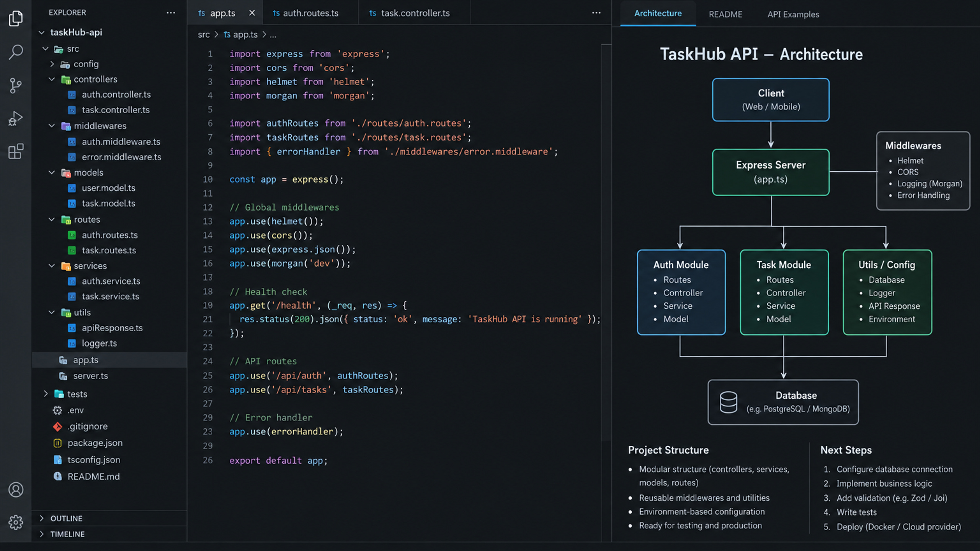Open the API Examples tab
980x551 pixels.
(x=793, y=14)
